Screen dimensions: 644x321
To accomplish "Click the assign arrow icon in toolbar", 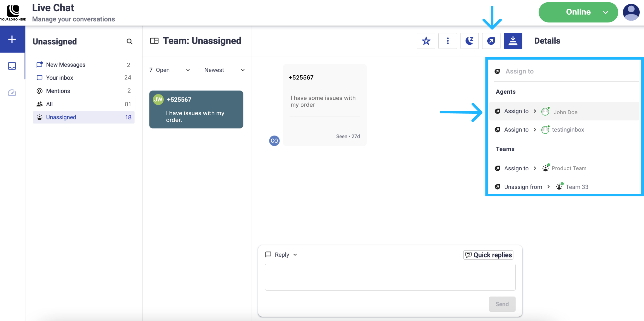I will coord(491,41).
